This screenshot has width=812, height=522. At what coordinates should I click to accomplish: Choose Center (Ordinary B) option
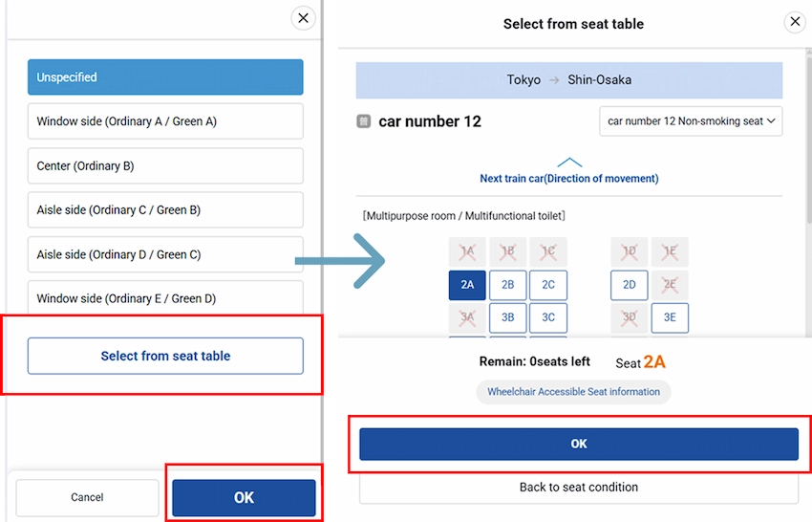click(165, 165)
